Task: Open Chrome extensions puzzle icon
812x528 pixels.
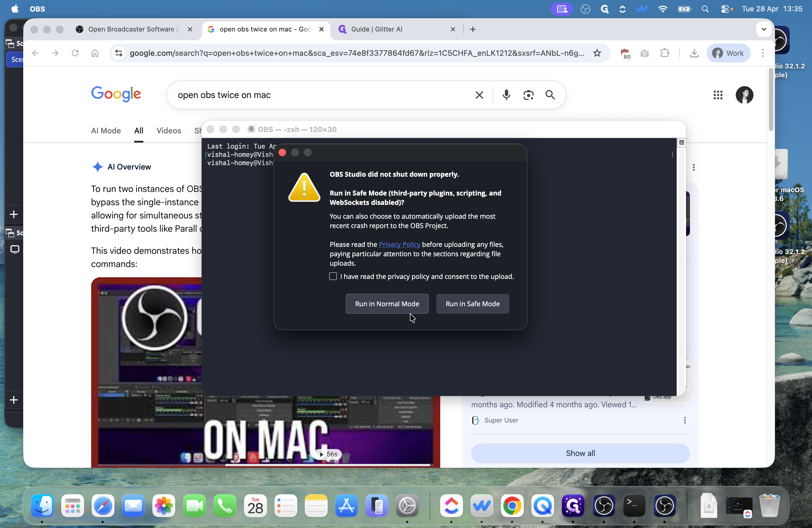Action: (664, 53)
